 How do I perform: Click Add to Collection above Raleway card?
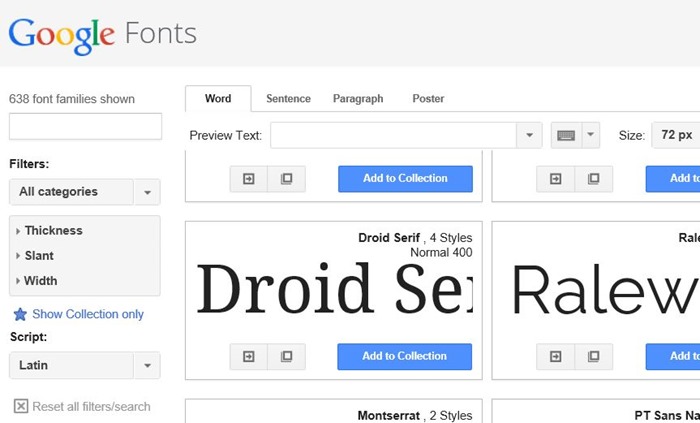673,179
